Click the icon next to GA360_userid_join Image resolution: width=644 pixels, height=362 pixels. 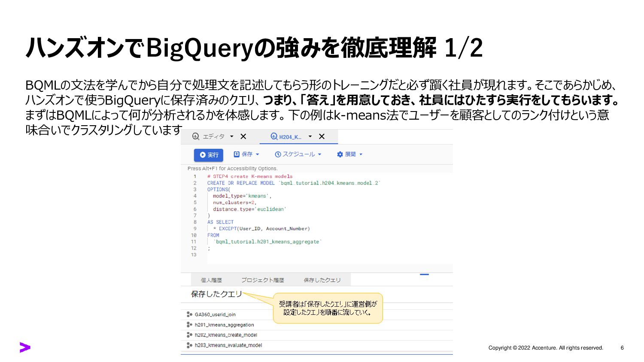189,314
